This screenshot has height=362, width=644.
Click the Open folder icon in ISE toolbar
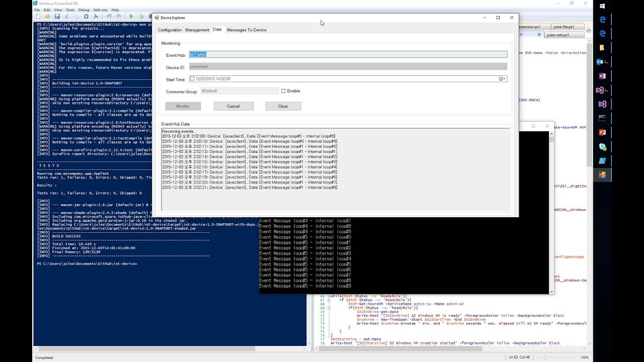pos(46,17)
